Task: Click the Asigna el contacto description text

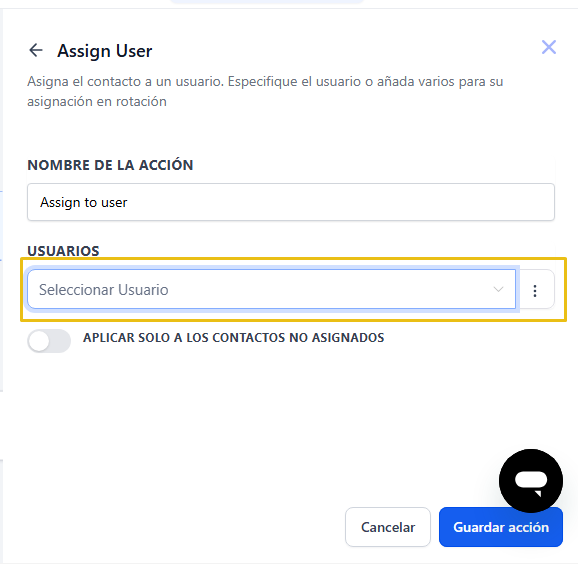Action: click(x=265, y=91)
